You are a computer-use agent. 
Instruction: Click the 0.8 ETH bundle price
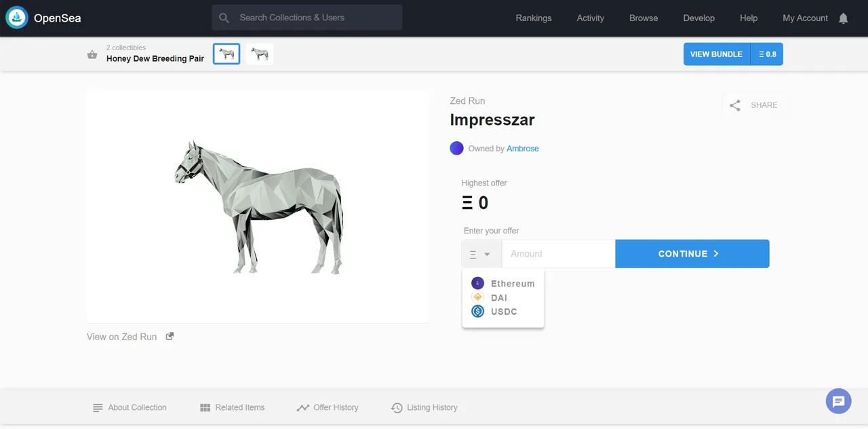(767, 54)
